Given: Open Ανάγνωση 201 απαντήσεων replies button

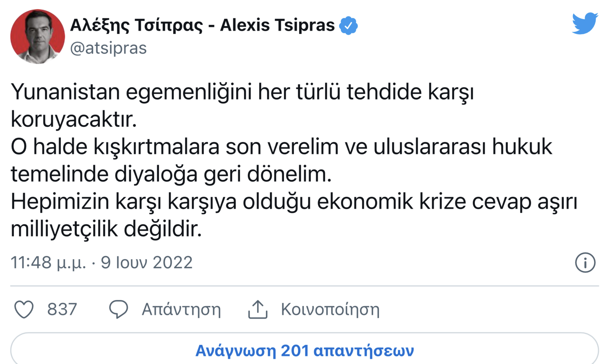Looking at the screenshot, I should tap(305, 350).
